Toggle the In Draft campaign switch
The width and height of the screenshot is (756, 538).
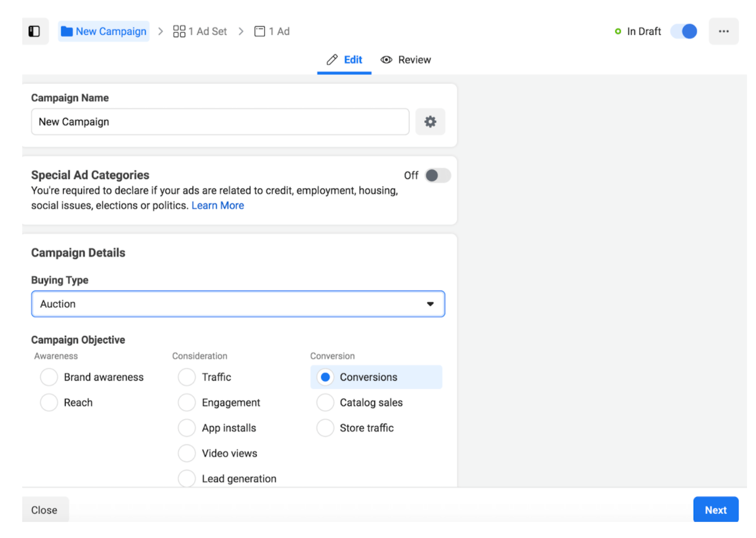pyautogui.click(x=684, y=32)
